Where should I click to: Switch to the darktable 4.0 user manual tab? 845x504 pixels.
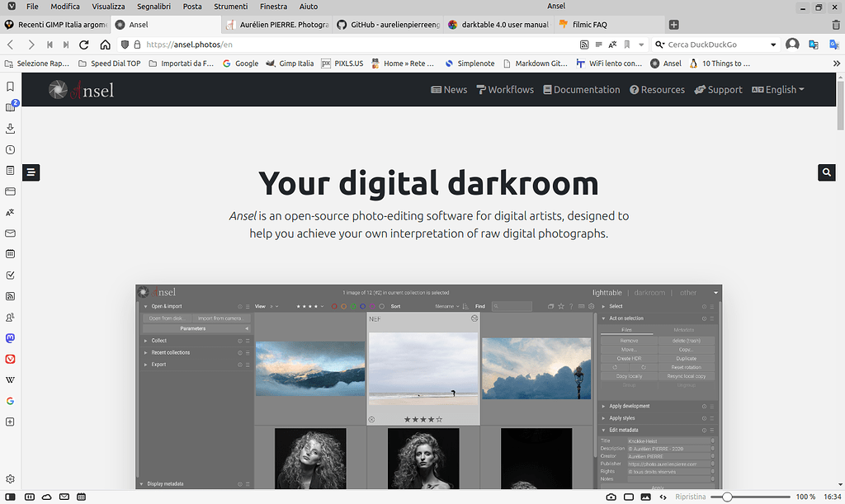click(x=498, y=24)
